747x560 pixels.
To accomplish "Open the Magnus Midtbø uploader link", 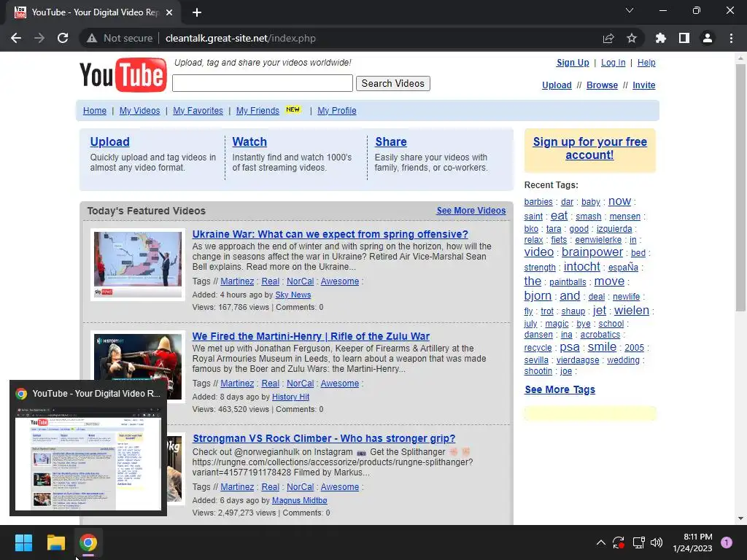I will tap(299, 500).
